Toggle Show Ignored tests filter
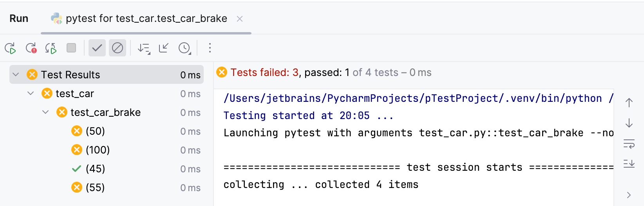The image size is (644, 206). (118, 48)
